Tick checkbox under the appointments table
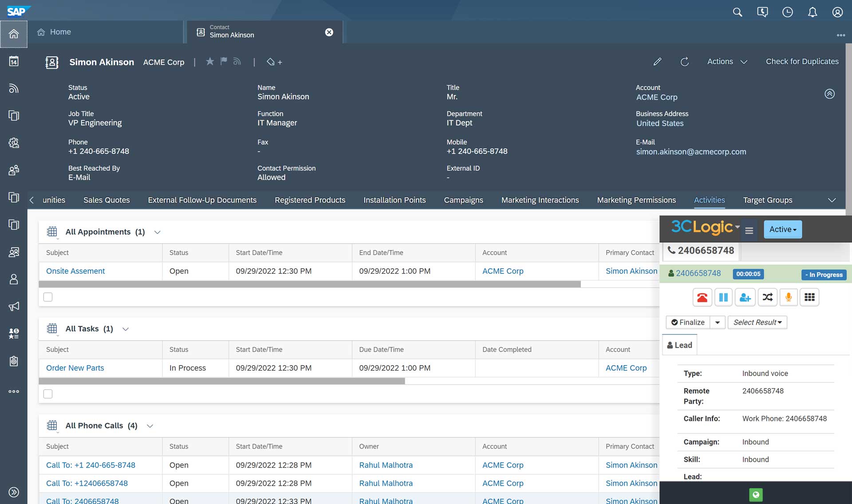 (x=48, y=297)
